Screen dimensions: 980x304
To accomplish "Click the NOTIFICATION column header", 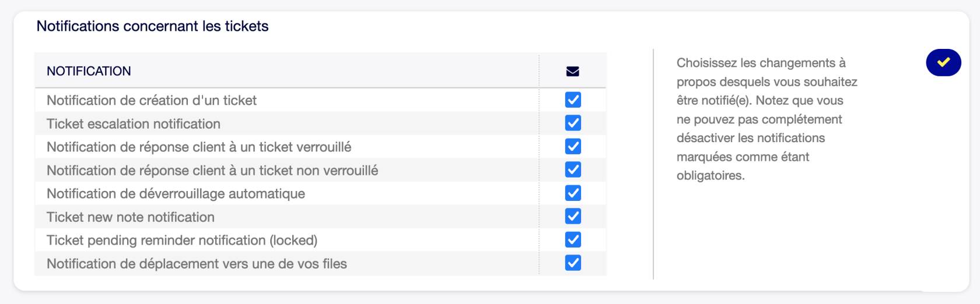I will [x=89, y=71].
